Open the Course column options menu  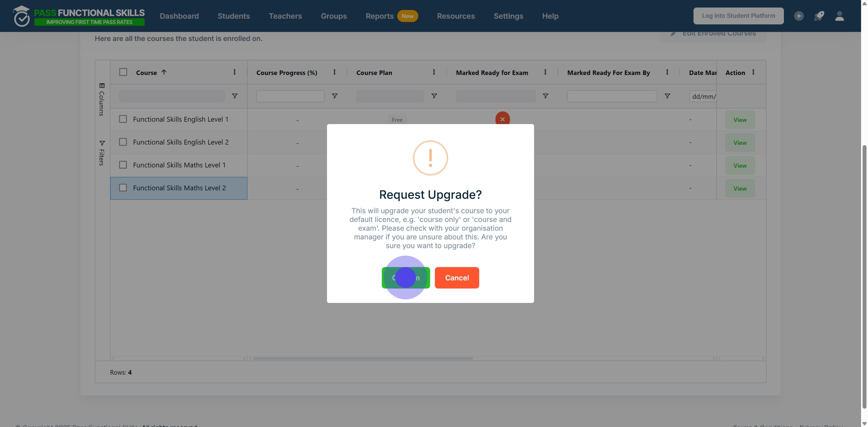234,72
